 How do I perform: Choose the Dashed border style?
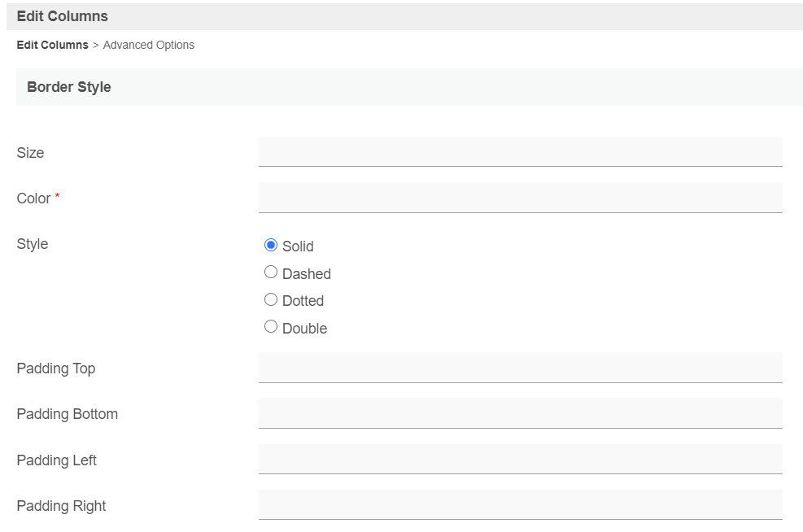pos(271,273)
